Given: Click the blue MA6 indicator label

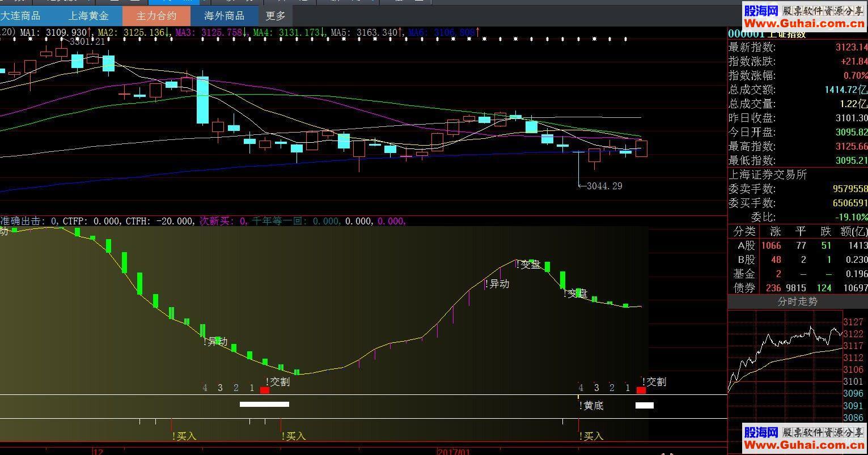Looking at the screenshot, I should [441, 33].
